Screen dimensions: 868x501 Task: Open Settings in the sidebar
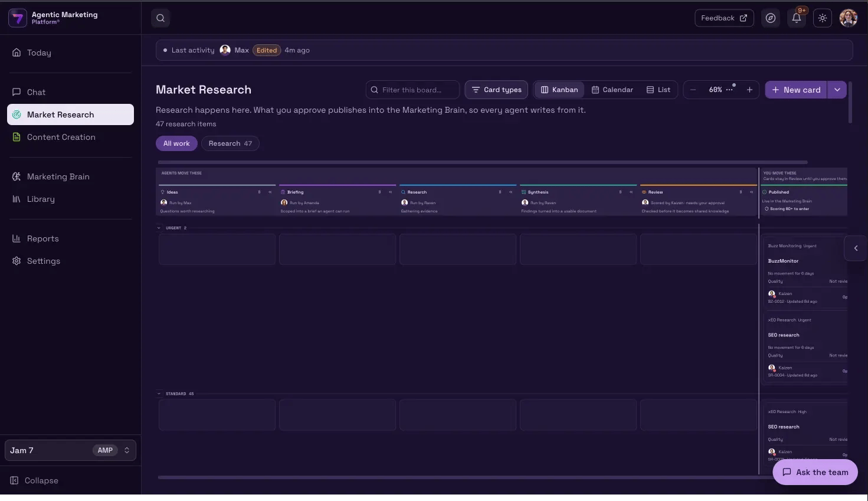point(71,261)
